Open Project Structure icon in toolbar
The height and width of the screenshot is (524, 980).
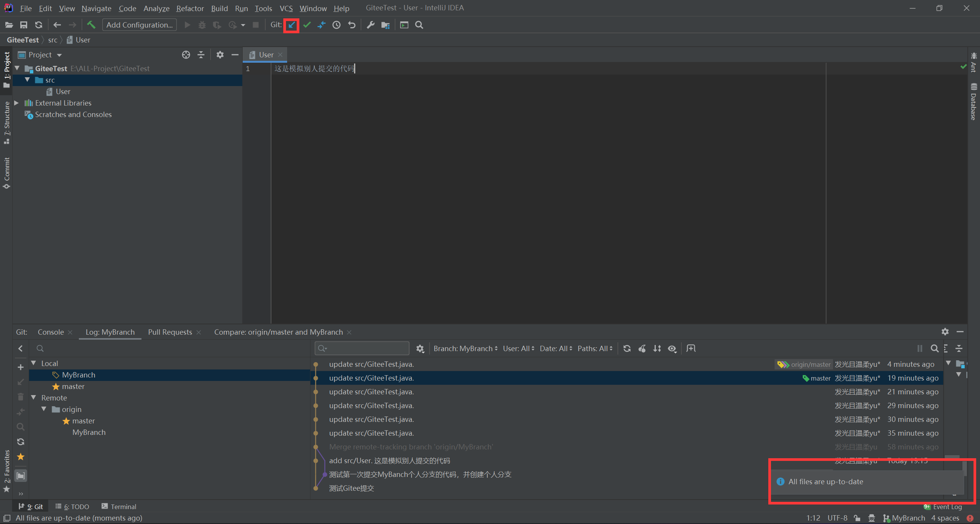pos(385,25)
